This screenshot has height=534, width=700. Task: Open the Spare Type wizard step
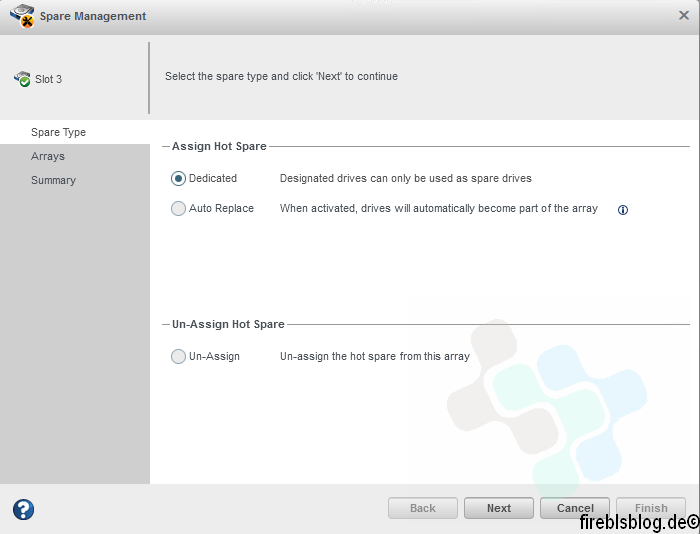(x=58, y=132)
